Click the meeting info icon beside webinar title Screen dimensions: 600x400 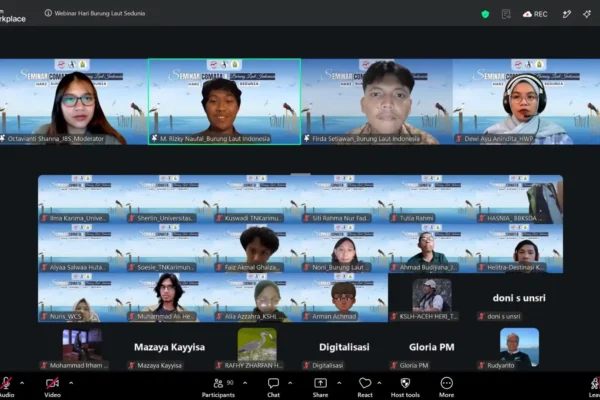click(48, 13)
